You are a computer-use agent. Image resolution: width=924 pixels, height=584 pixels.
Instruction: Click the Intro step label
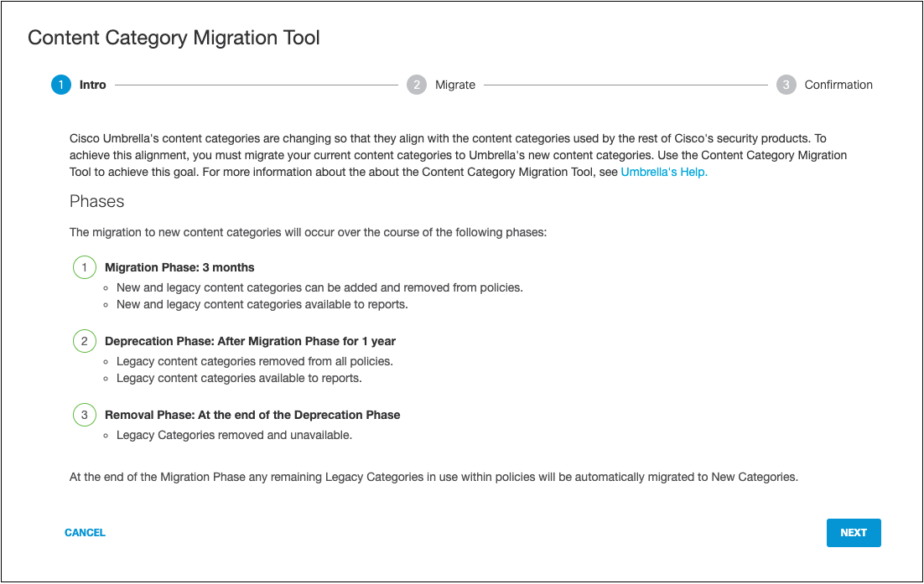coord(93,85)
